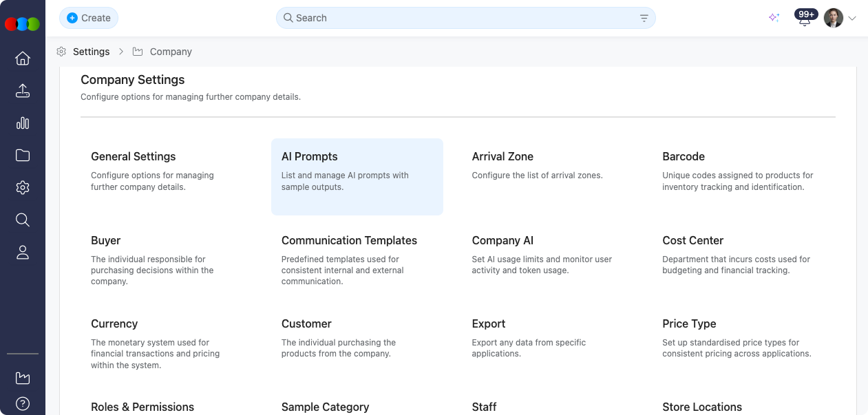Open the analytics bar-chart icon
The height and width of the screenshot is (415, 868).
(22, 123)
